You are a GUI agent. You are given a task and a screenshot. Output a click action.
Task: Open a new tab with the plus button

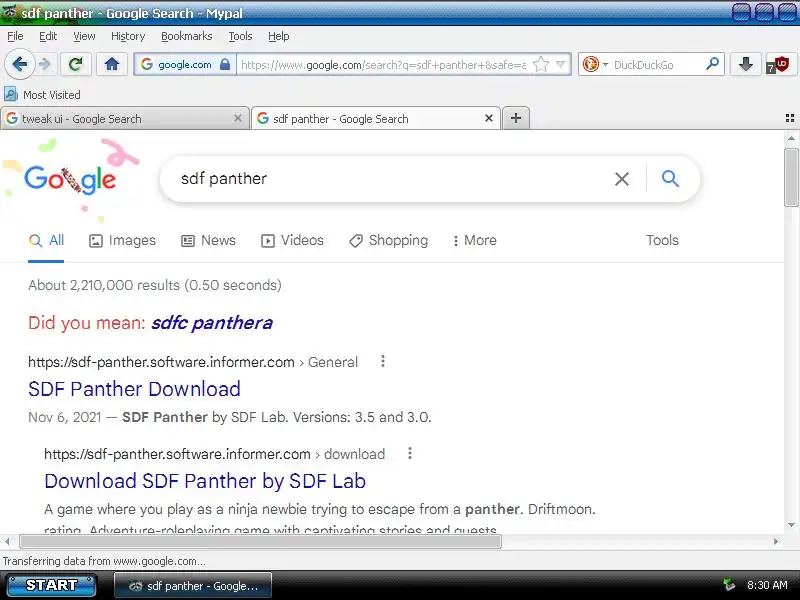[x=516, y=118]
